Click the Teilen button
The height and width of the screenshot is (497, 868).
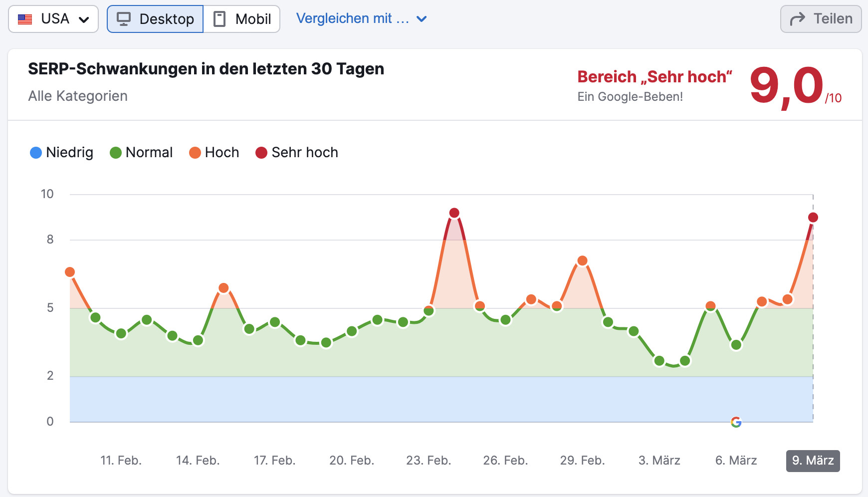tap(820, 18)
